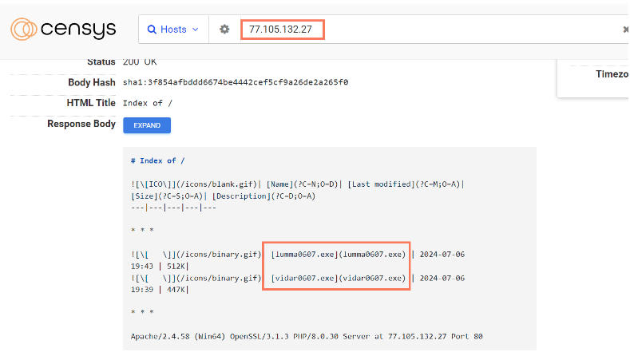Open search settings via the gear icon
The width and height of the screenshot is (630, 364).
tap(224, 30)
